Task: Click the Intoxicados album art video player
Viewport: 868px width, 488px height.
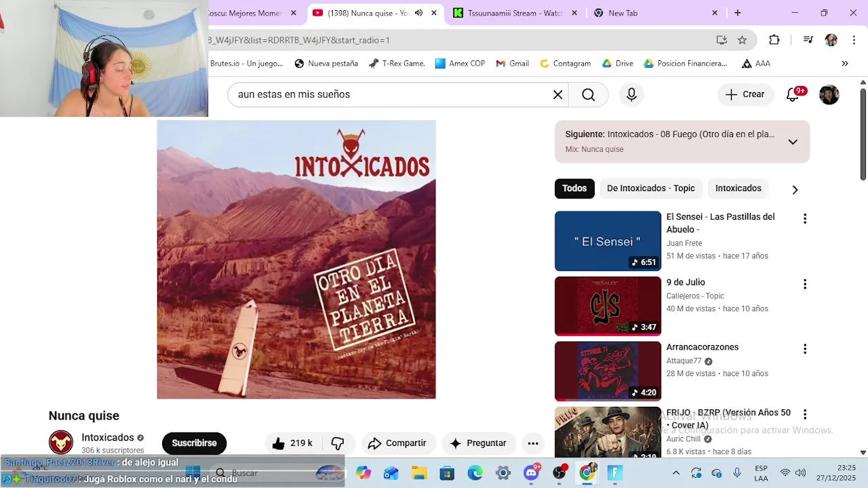Action: pos(296,260)
